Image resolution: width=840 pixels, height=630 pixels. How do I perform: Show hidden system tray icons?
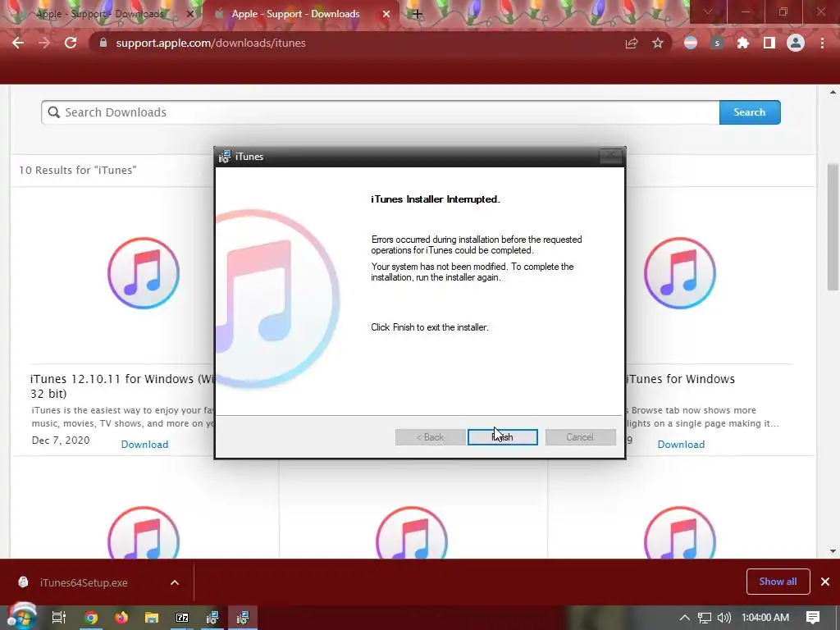[684, 618]
